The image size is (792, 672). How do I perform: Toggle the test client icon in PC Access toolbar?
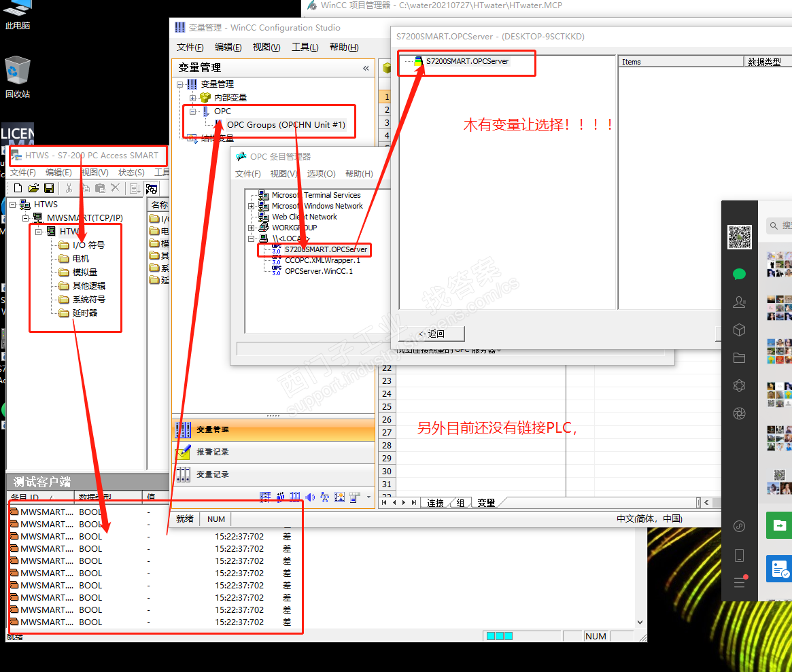pyautogui.click(x=151, y=189)
